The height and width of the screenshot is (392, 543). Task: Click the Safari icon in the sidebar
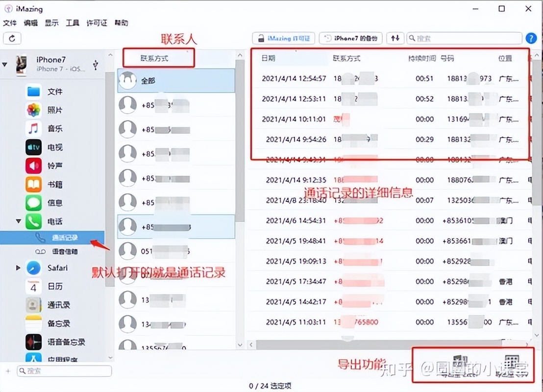pos(33,269)
